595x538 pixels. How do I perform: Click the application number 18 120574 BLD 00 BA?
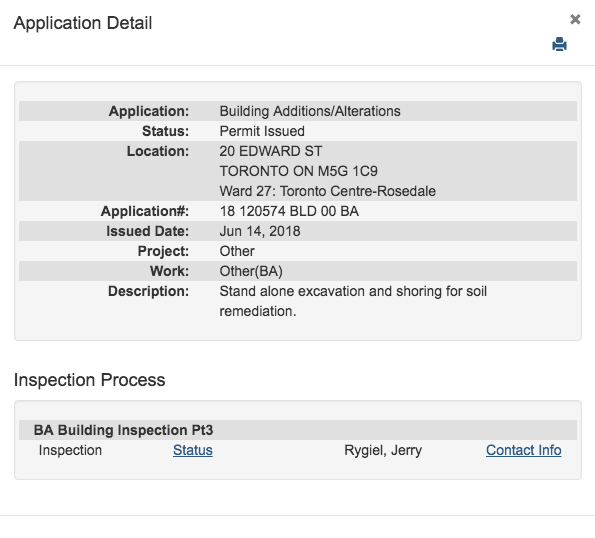click(289, 211)
